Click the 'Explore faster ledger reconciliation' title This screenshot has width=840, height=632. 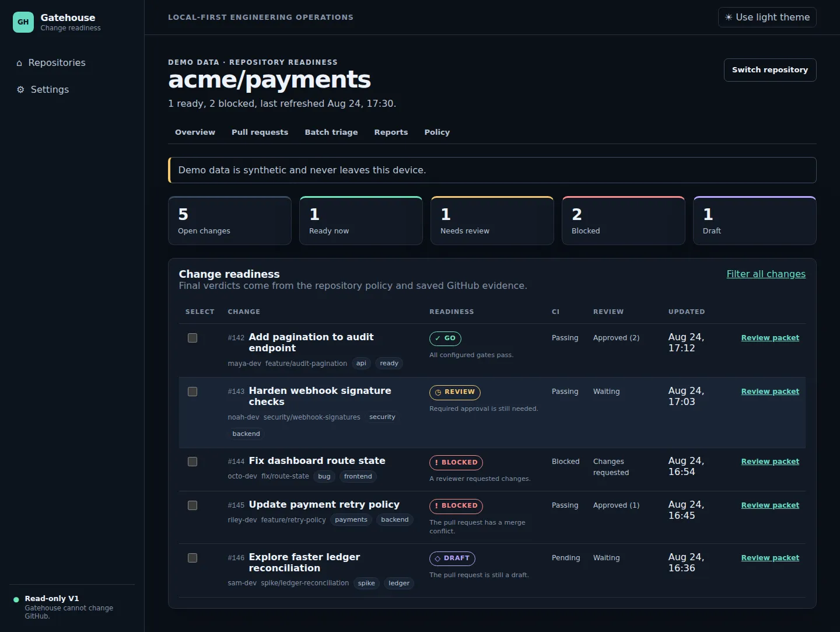coord(304,563)
